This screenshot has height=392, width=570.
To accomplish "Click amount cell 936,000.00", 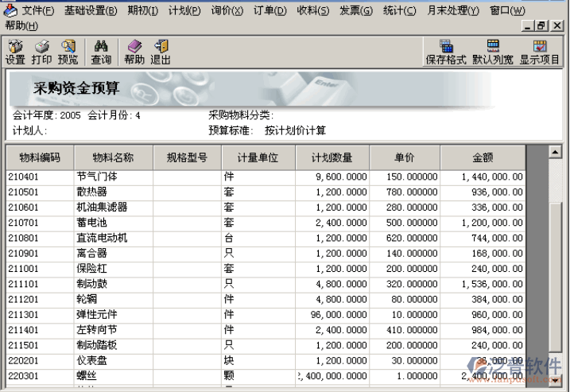I will coord(483,192).
